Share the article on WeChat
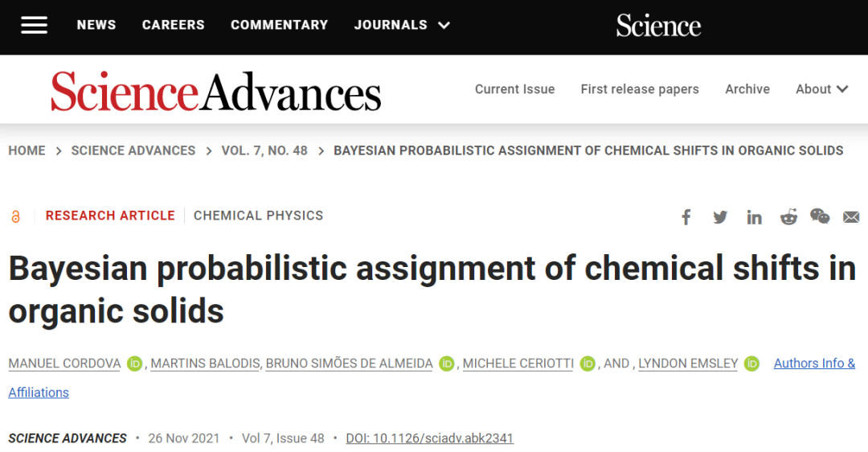 (820, 216)
